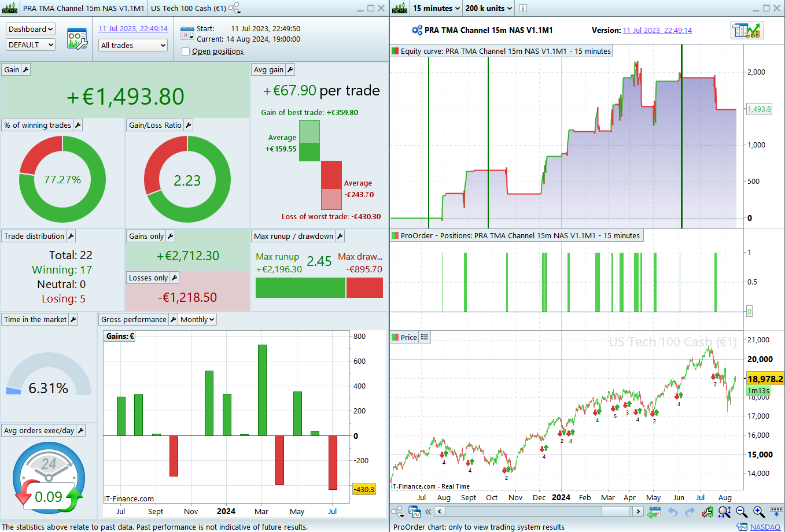Click the green max runup bar

pyautogui.click(x=300, y=288)
